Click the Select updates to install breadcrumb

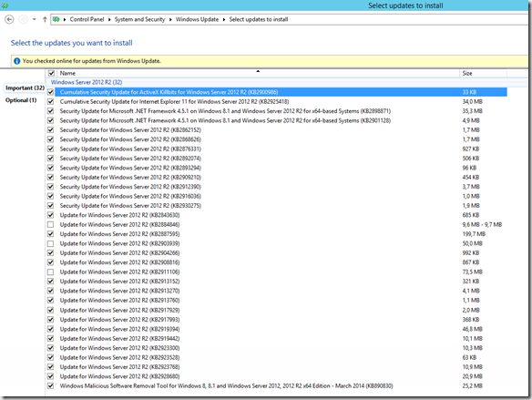pos(259,19)
